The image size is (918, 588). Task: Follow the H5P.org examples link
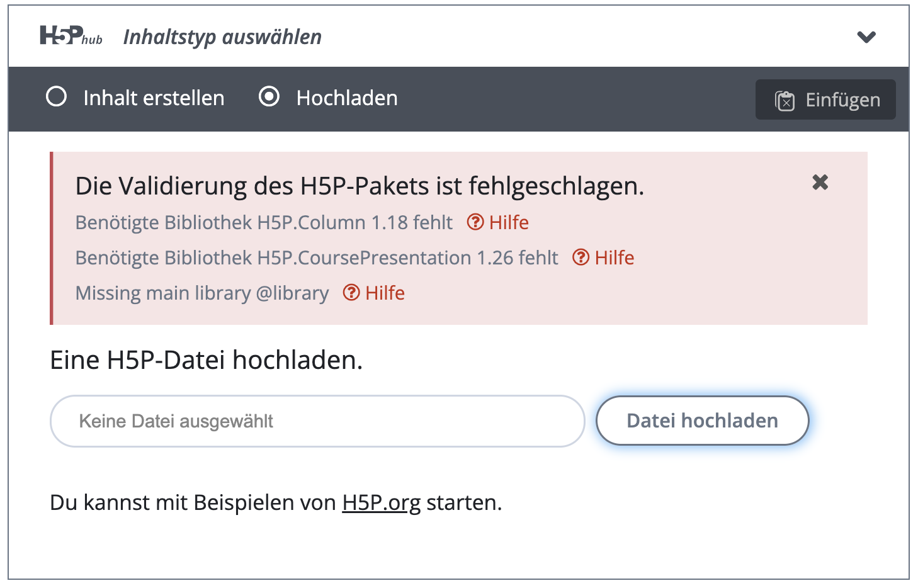[x=381, y=502]
